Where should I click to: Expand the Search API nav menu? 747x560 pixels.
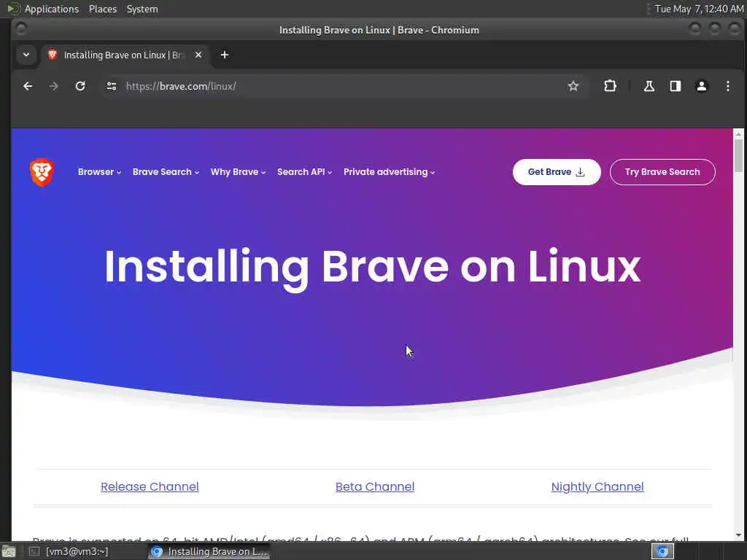[304, 172]
